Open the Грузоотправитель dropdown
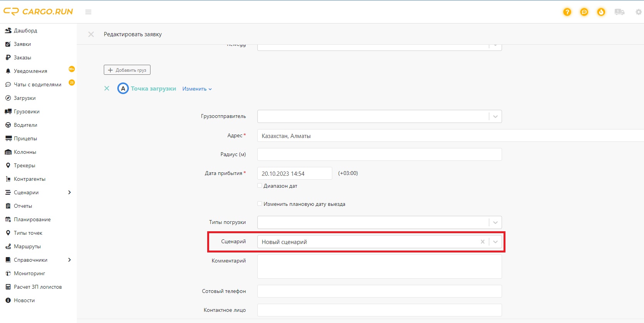 495,116
